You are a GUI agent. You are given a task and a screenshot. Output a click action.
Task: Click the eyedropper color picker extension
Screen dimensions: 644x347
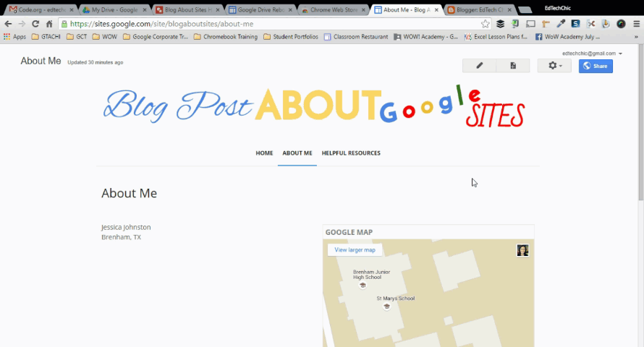[x=561, y=24]
